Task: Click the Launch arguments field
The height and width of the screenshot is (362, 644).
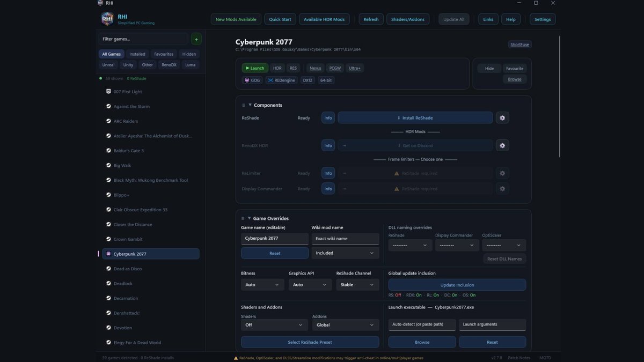Action: pos(492,324)
